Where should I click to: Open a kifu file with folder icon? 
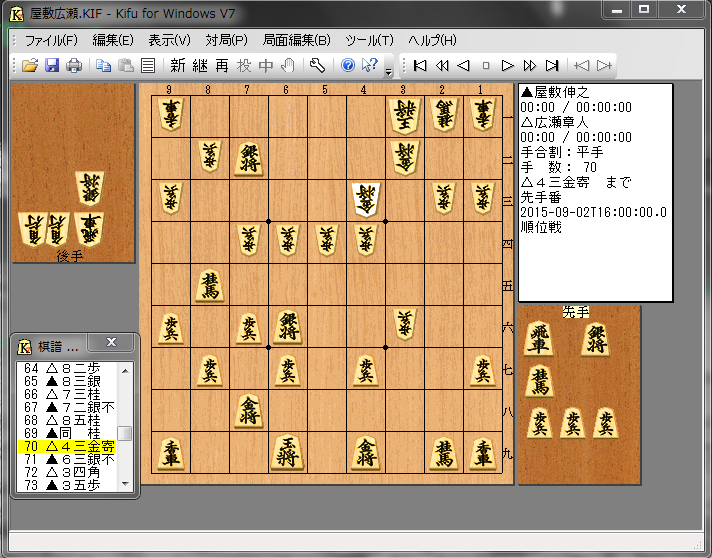(x=30, y=65)
